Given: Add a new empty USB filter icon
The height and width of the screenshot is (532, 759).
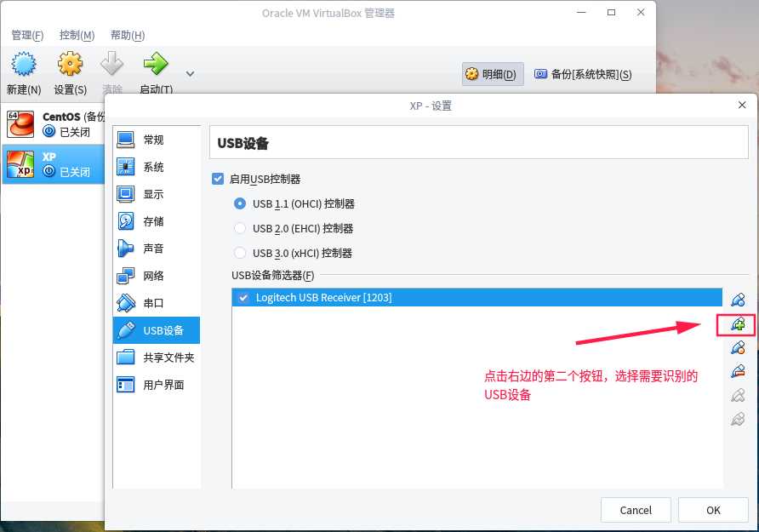Looking at the screenshot, I should click(x=738, y=300).
